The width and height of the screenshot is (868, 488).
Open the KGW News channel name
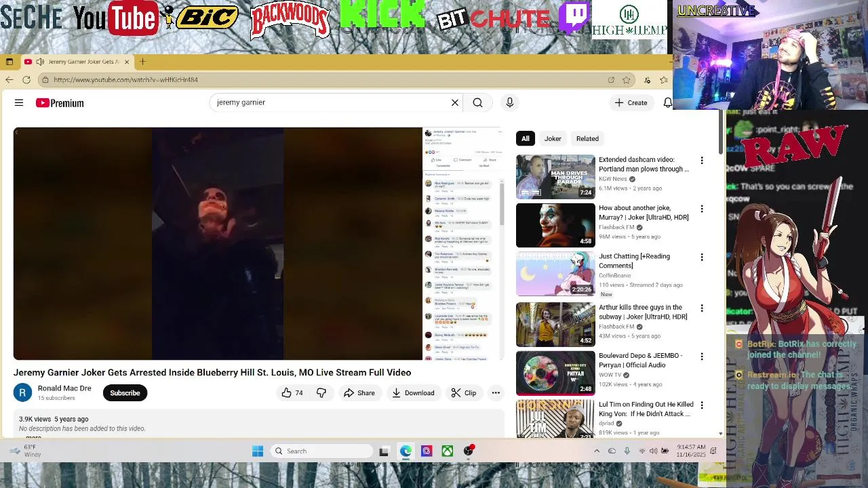(613, 179)
